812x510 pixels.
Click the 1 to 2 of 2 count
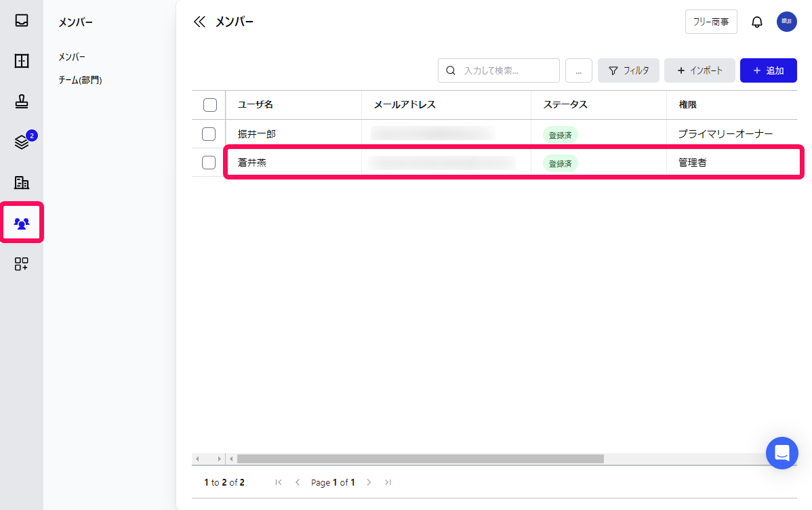tap(224, 482)
